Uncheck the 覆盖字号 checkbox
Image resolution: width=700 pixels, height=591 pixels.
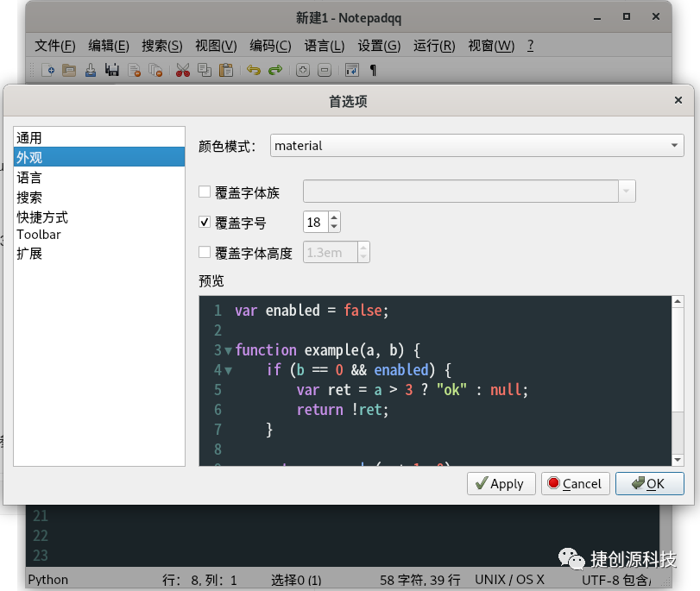point(205,222)
